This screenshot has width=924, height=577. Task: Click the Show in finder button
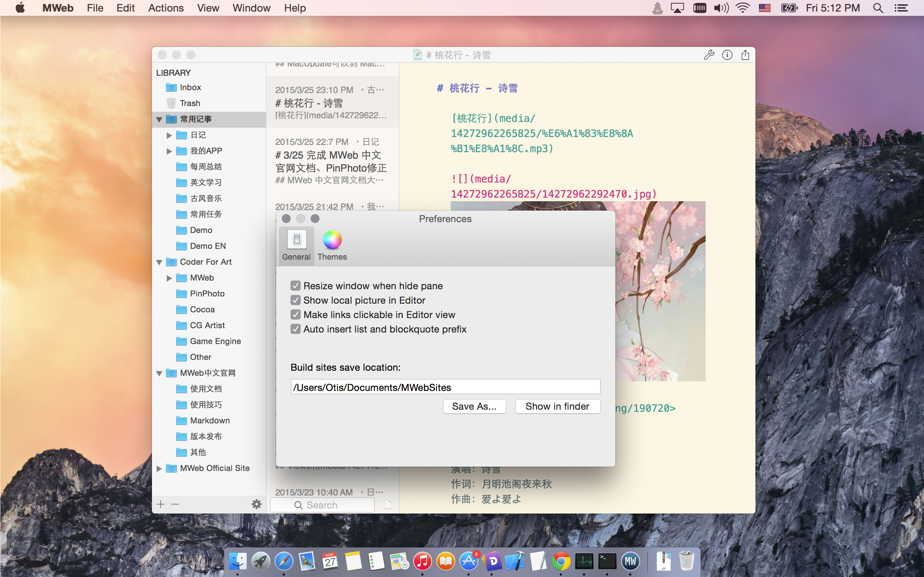(x=557, y=406)
